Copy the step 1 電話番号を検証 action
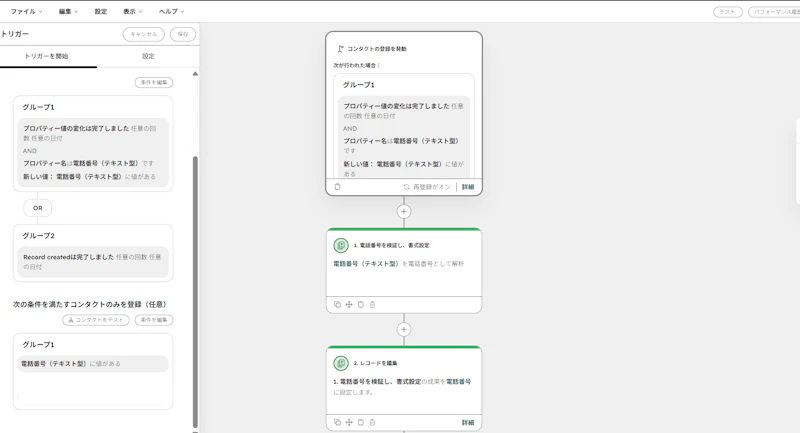The image size is (800, 433). (337, 304)
